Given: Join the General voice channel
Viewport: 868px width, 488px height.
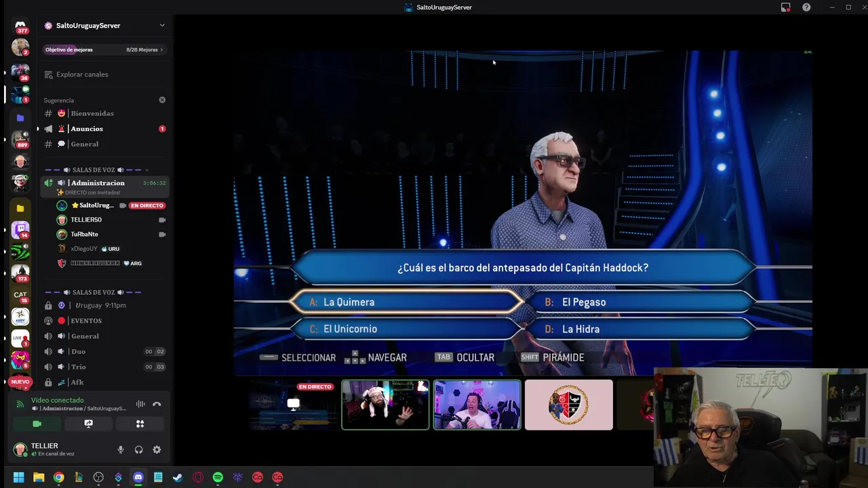Looking at the screenshot, I should tap(85, 336).
